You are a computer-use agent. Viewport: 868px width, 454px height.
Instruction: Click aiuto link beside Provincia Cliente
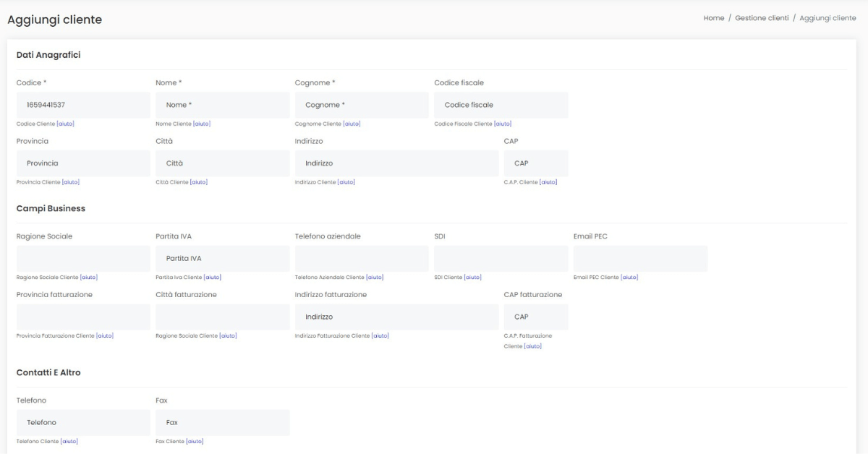pos(71,182)
